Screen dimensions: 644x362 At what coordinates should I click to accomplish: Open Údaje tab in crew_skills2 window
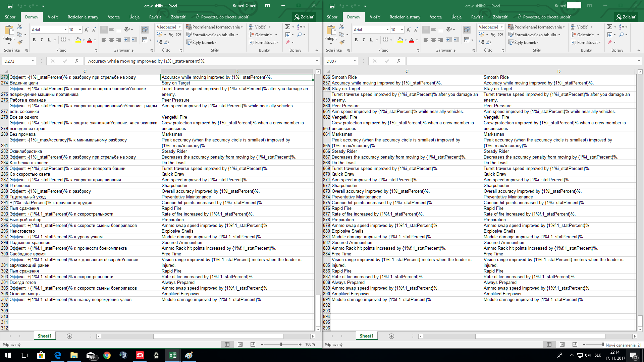pyautogui.click(x=456, y=17)
